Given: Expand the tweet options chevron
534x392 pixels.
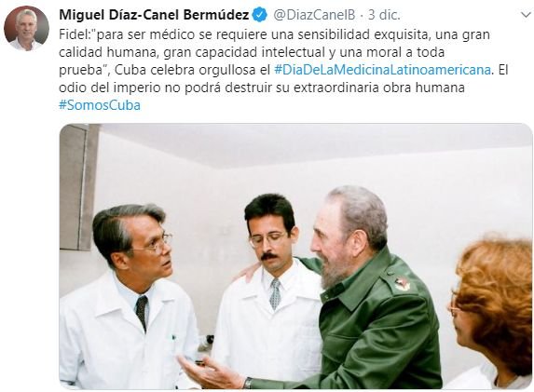Looking at the screenshot, I should pos(527,15).
